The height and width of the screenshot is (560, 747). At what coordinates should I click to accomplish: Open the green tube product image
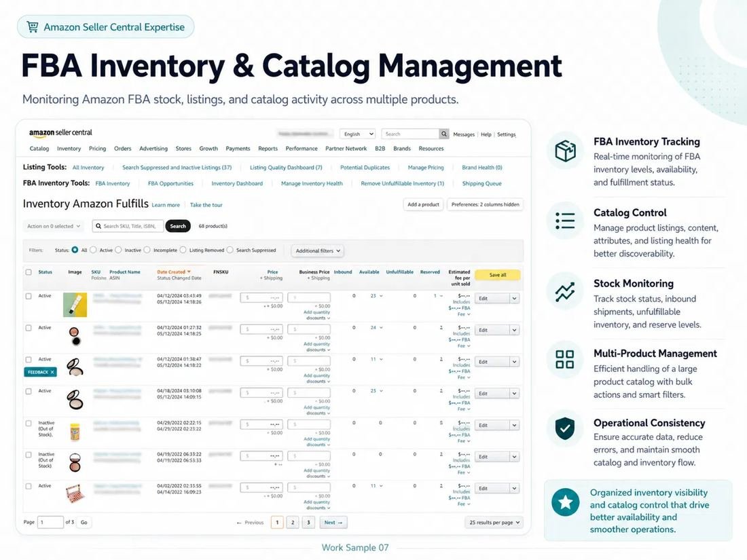click(x=75, y=305)
